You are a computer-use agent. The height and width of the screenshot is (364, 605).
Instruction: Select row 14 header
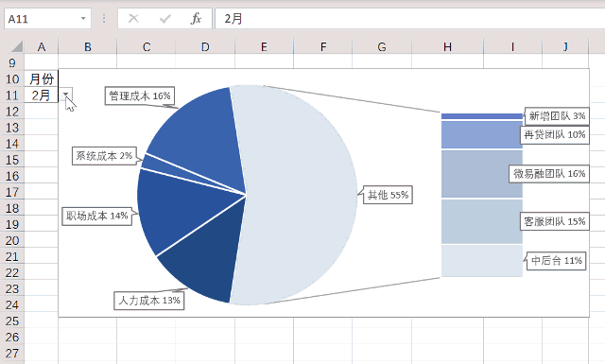12,144
